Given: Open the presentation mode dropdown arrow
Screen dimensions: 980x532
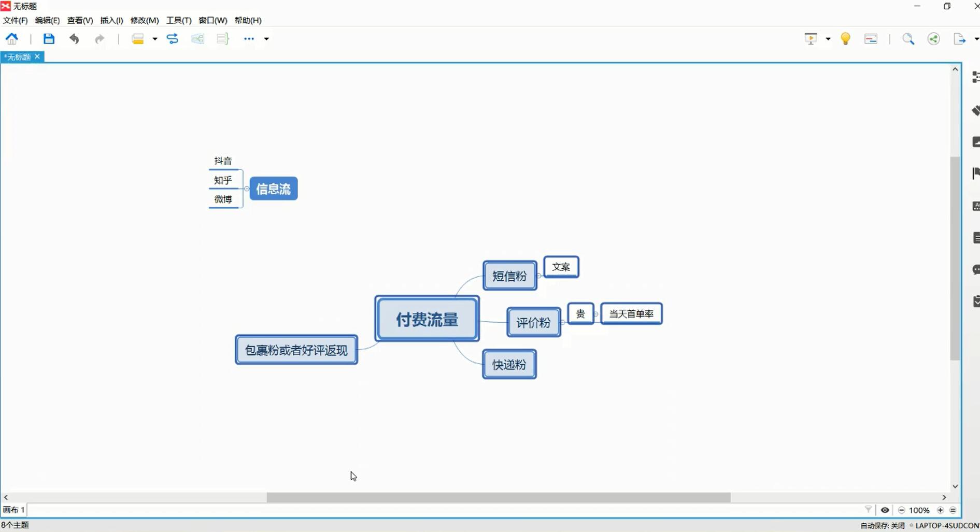Looking at the screenshot, I should pyautogui.click(x=828, y=39).
